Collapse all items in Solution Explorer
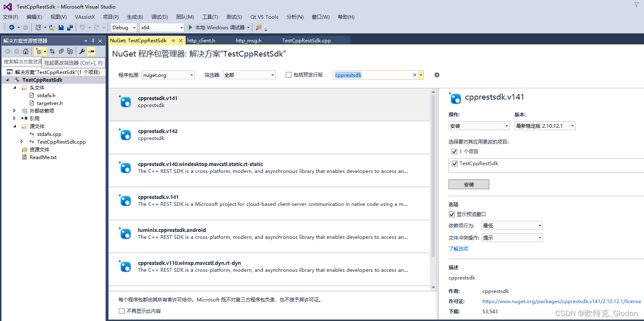 [61, 51]
